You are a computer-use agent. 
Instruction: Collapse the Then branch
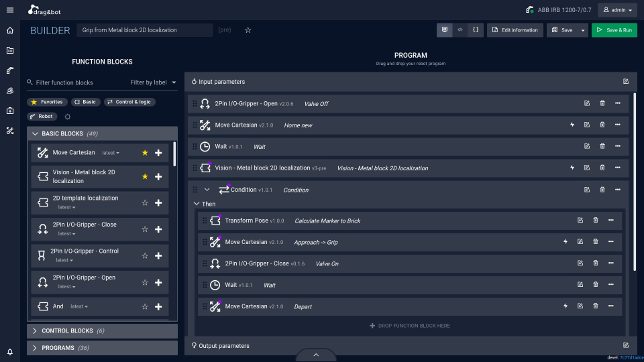(197, 204)
